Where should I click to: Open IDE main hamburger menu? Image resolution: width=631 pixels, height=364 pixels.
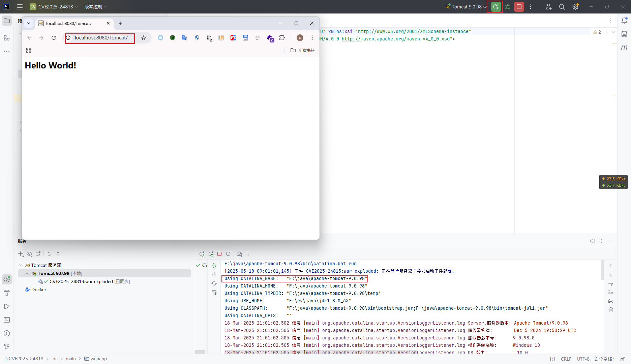tap(20, 7)
